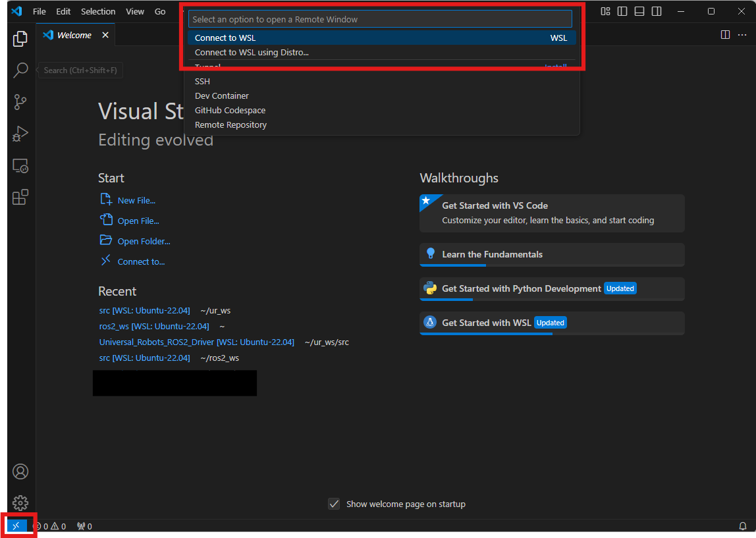Viewport: 756px width, 538px height.
Task: Open Learn the Fundamentals walkthrough
Action: (552, 255)
